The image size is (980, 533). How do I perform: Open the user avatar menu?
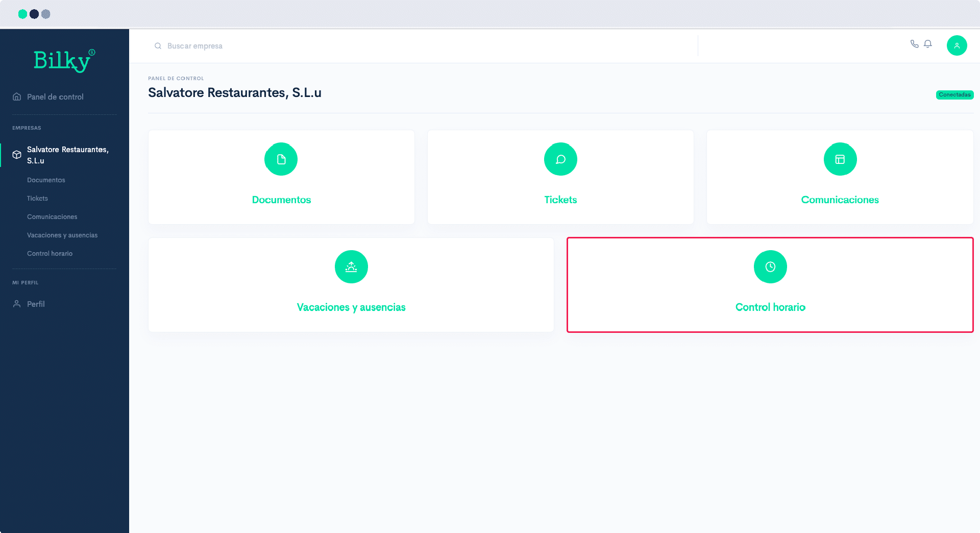click(957, 45)
